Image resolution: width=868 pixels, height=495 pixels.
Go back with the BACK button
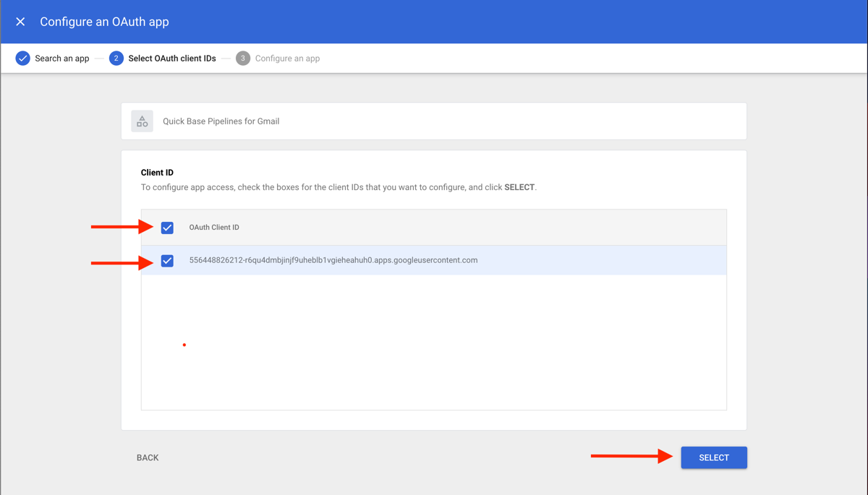point(148,457)
